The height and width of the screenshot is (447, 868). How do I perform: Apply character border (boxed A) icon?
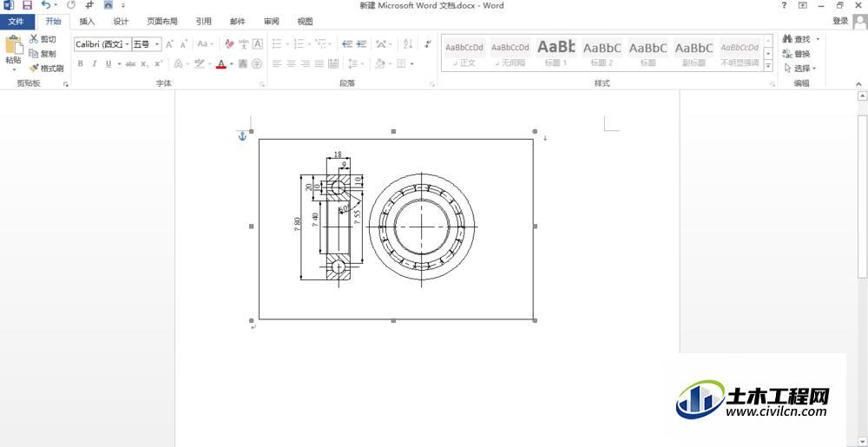click(x=258, y=44)
